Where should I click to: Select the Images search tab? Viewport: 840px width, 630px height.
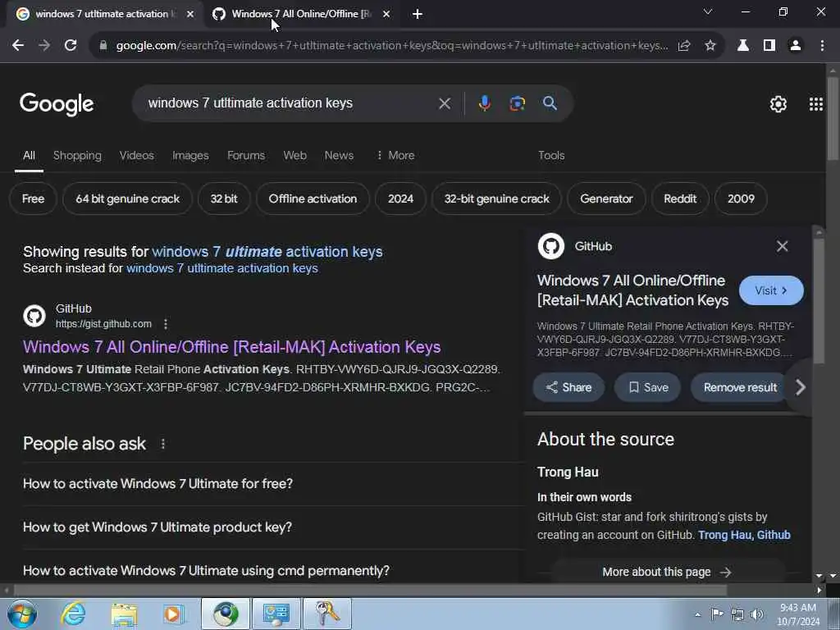(x=190, y=155)
